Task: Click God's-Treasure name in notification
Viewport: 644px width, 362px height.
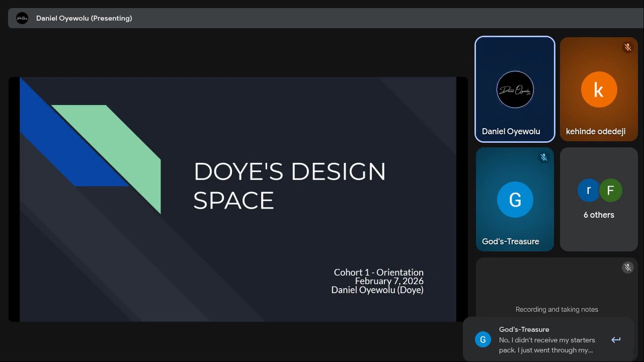Action: [x=524, y=329]
